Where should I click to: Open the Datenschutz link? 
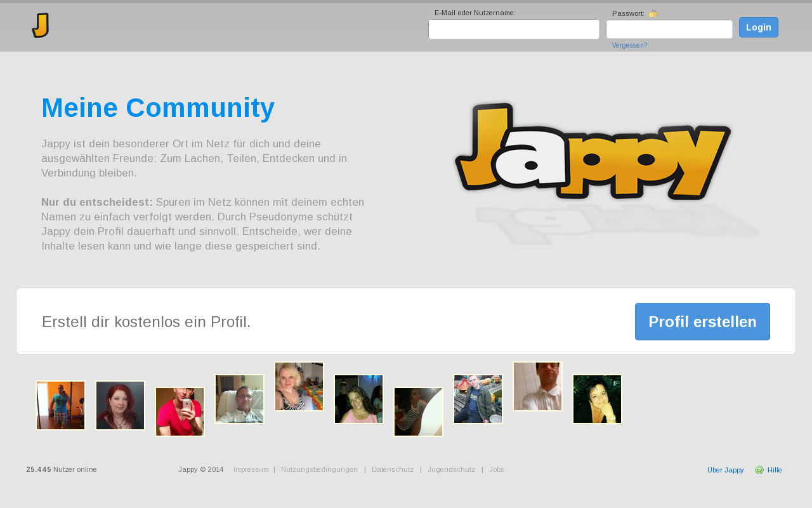point(393,469)
